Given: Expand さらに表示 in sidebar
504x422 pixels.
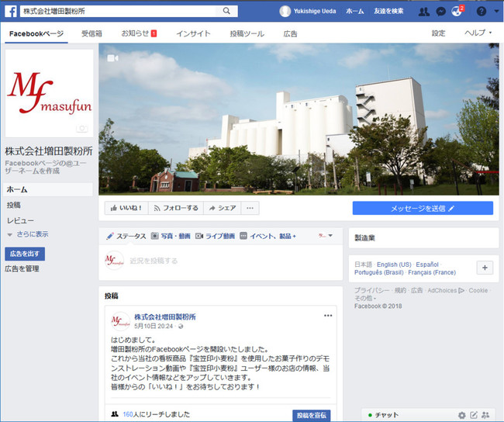Looking at the screenshot, I should tap(28, 234).
